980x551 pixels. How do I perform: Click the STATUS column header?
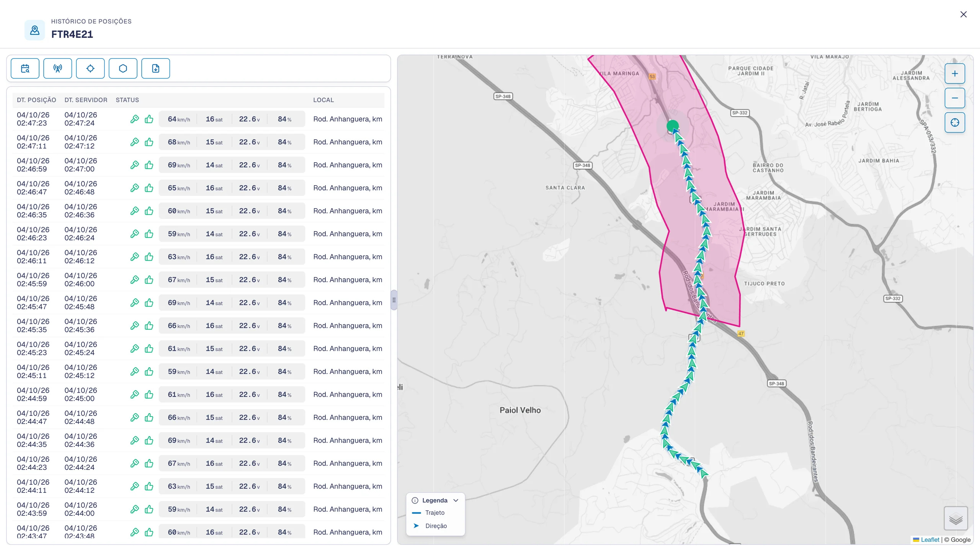(127, 100)
